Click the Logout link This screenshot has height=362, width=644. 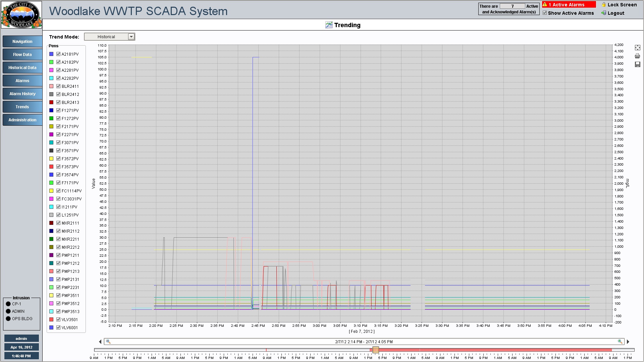pyautogui.click(x=616, y=13)
